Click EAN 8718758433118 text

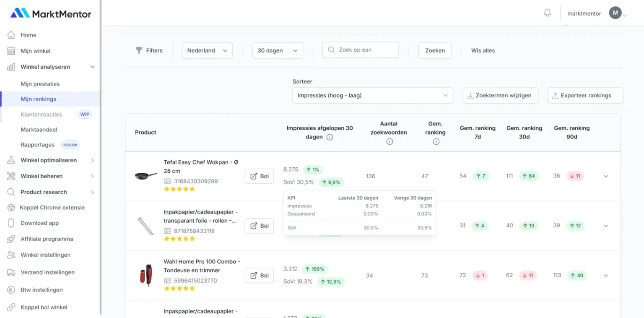point(194,231)
